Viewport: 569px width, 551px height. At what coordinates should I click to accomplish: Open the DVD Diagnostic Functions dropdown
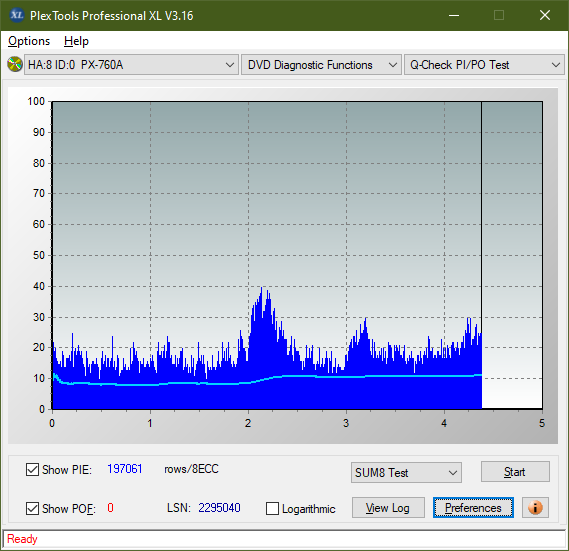(x=321, y=65)
